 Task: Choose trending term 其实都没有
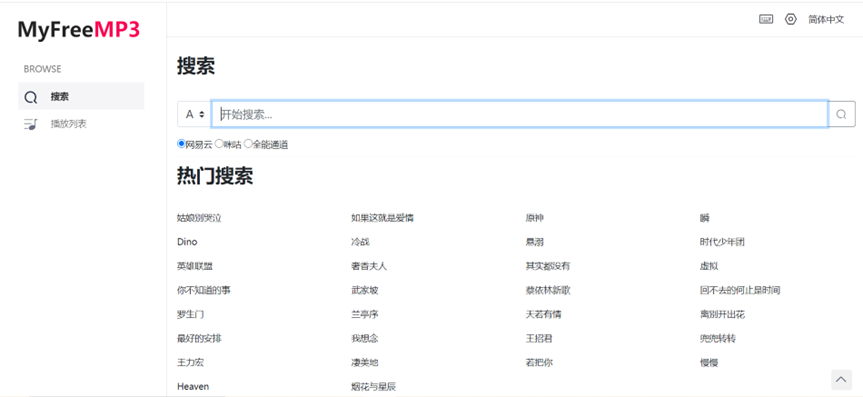pyautogui.click(x=548, y=266)
